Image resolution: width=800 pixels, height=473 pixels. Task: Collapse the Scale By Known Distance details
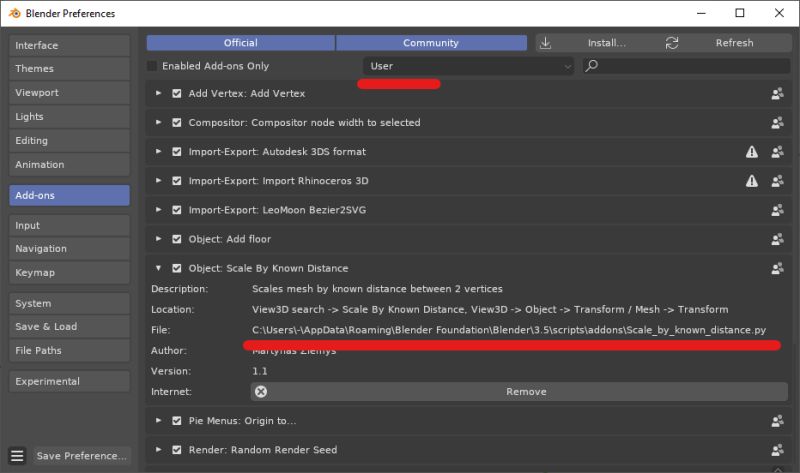158,267
